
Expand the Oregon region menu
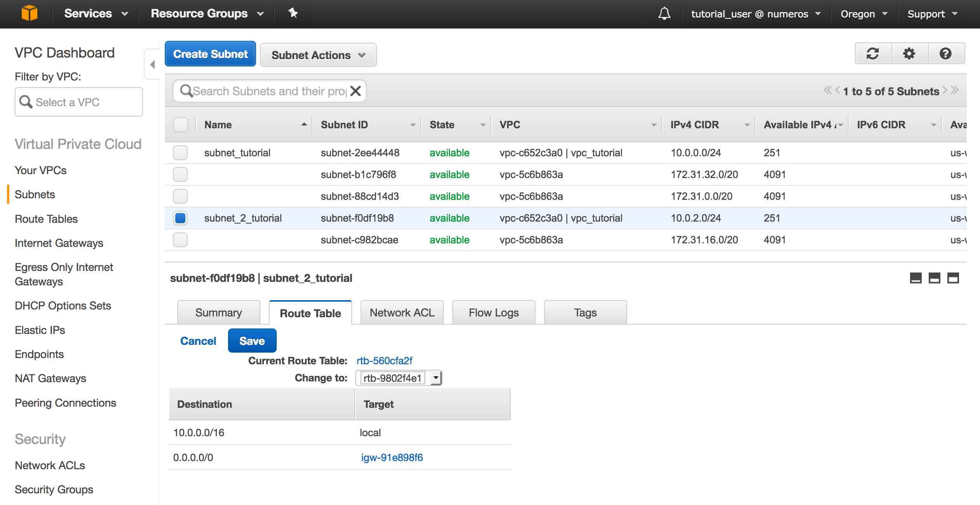tap(863, 14)
